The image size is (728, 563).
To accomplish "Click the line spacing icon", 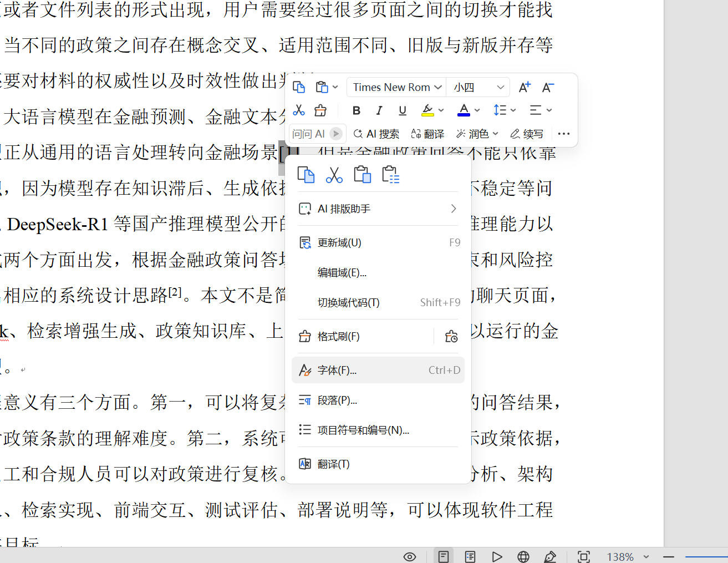I will click(x=500, y=110).
